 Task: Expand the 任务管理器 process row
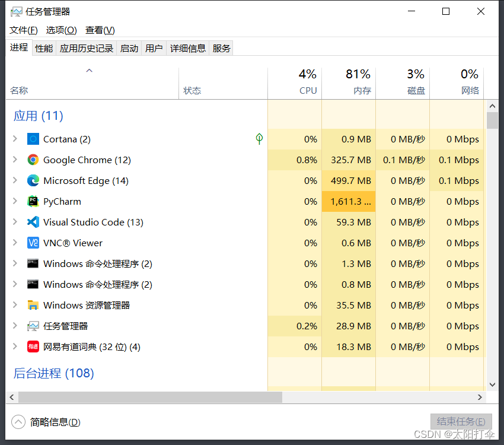[x=15, y=326]
